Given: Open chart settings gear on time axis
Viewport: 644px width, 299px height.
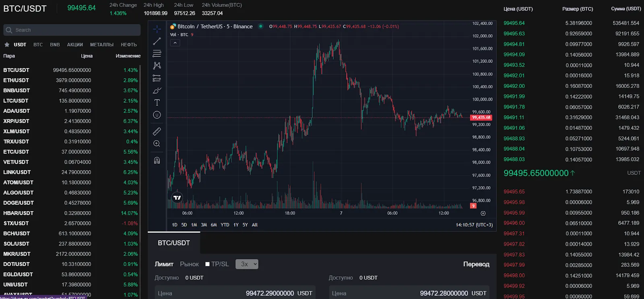Looking at the screenshot, I should 483,213.
